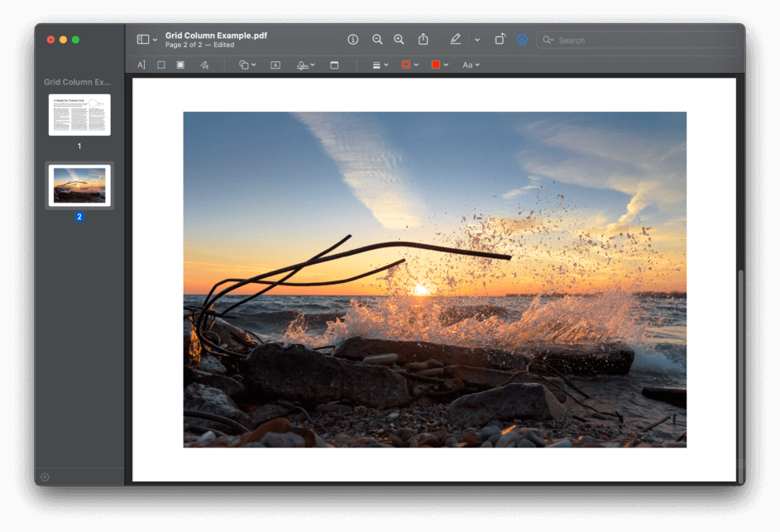Viewport: 780px width, 532px height.
Task: Select page 1 thumbnail in sidebar
Action: click(79, 114)
